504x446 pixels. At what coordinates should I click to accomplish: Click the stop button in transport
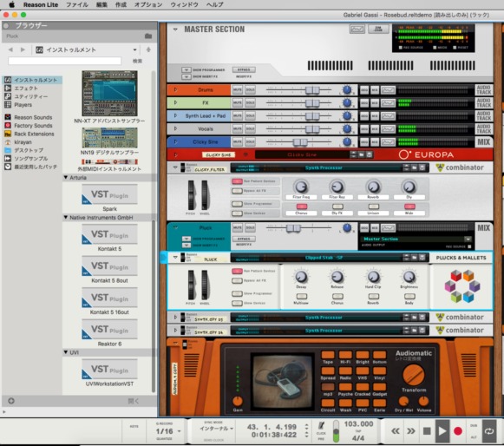tap(427, 431)
